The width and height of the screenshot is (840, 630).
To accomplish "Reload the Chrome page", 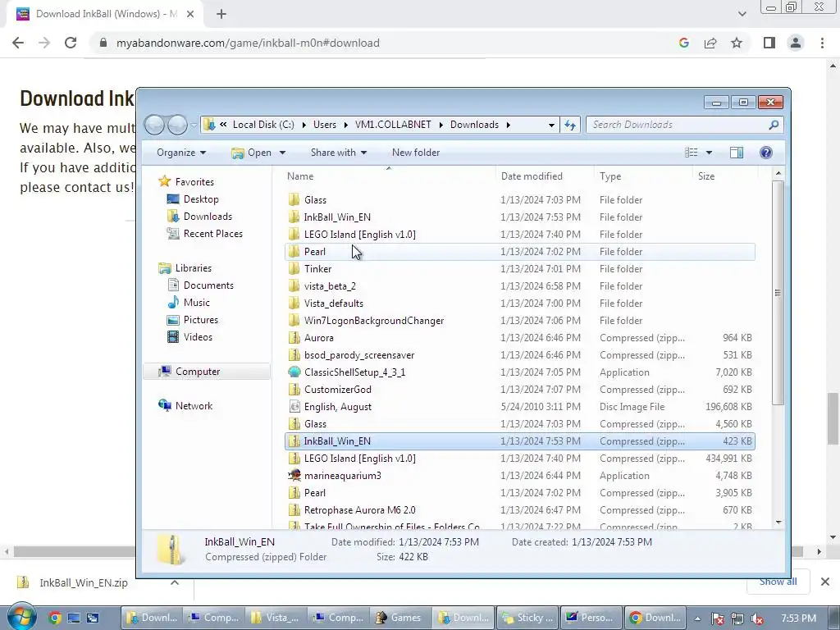I will tap(71, 43).
